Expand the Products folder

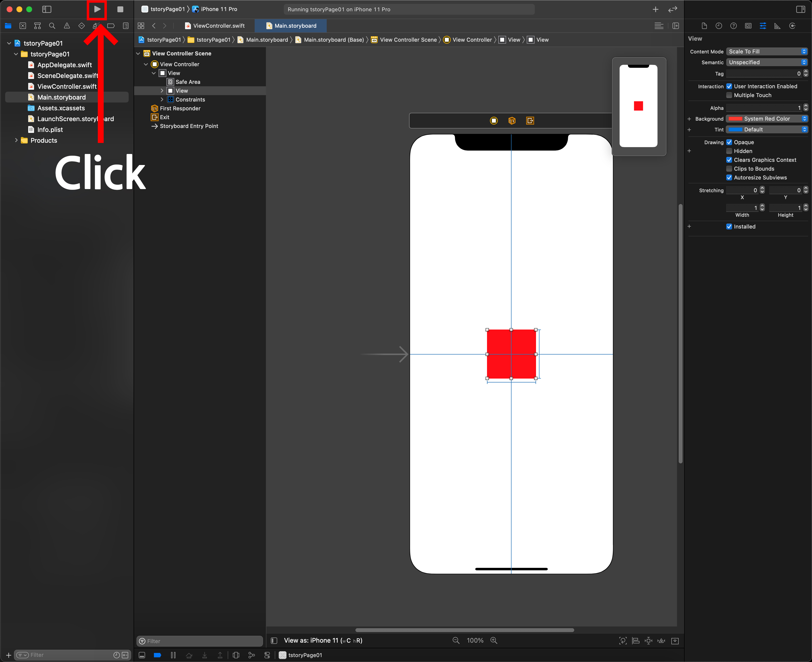click(x=16, y=140)
